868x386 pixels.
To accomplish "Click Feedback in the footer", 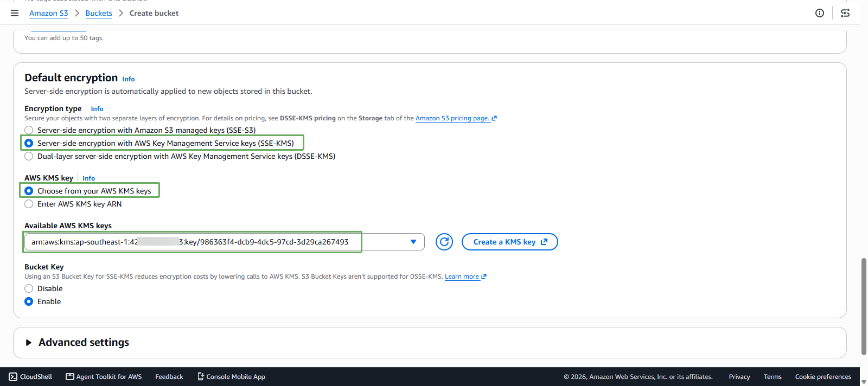I will pyautogui.click(x=169, y=377).
